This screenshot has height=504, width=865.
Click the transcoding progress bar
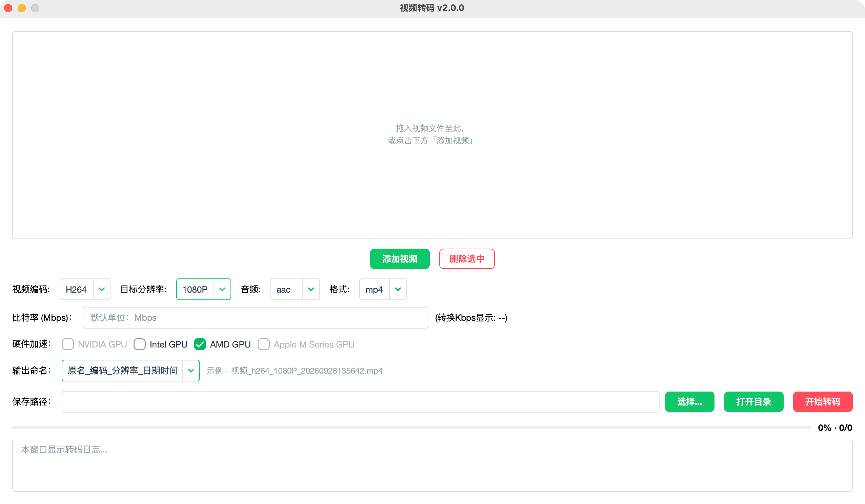(x=411, y=427)
